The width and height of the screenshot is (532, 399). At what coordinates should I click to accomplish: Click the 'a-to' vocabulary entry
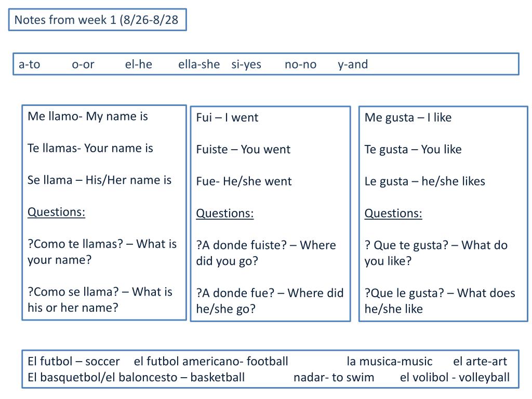[x=30, y=64]
